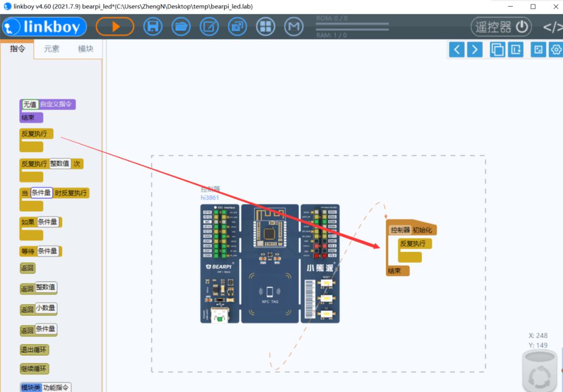Click the 控制器 初始化 event block on canvas
The height and width of the screenshot is (392, 563).
click(x=412, y=230)
